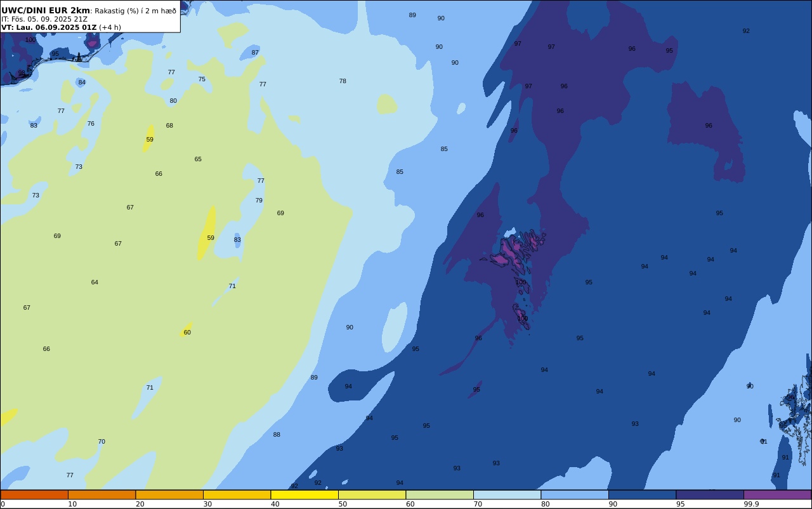Click the amber 20–30 legend color segment
This screenshot has width=812, height=509.
pyautogui.click(x=169, y=494)
